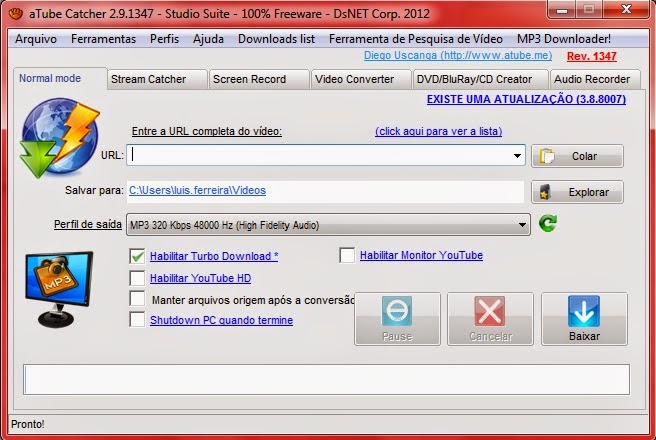This screenshot has height=440, width=656.
Task: Open the Perfis menu
Action: (x=164, y=39)
